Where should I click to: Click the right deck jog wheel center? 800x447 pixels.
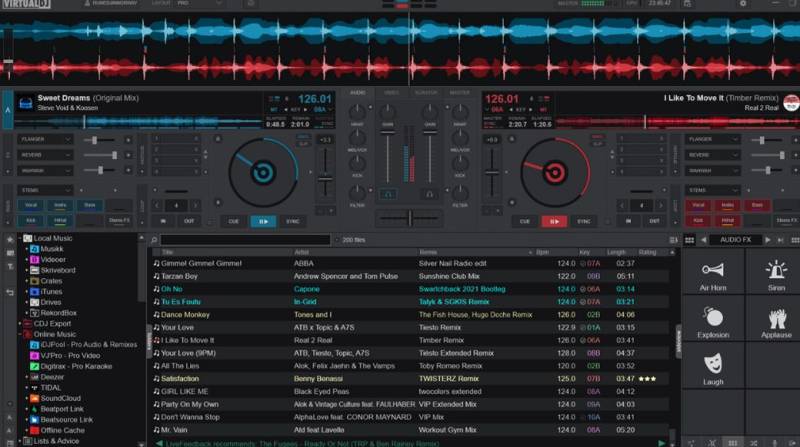(555, 172)
